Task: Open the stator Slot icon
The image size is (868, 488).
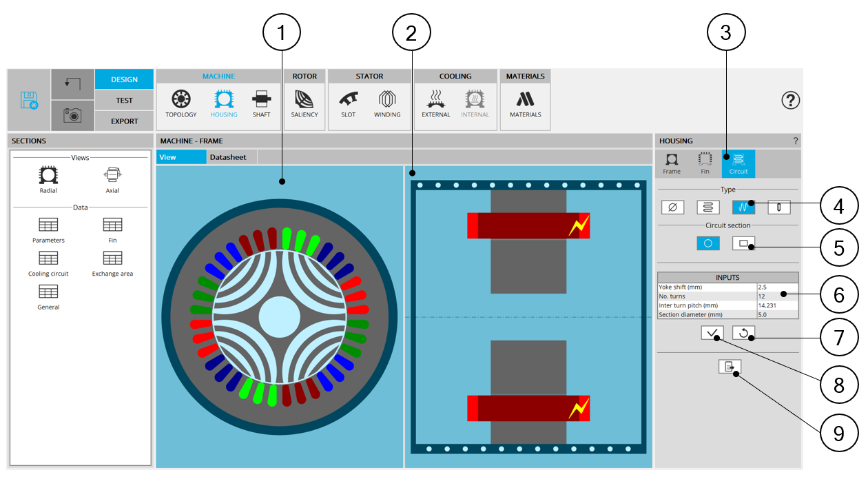Action: pyautogui.click(x=348, y=103)
